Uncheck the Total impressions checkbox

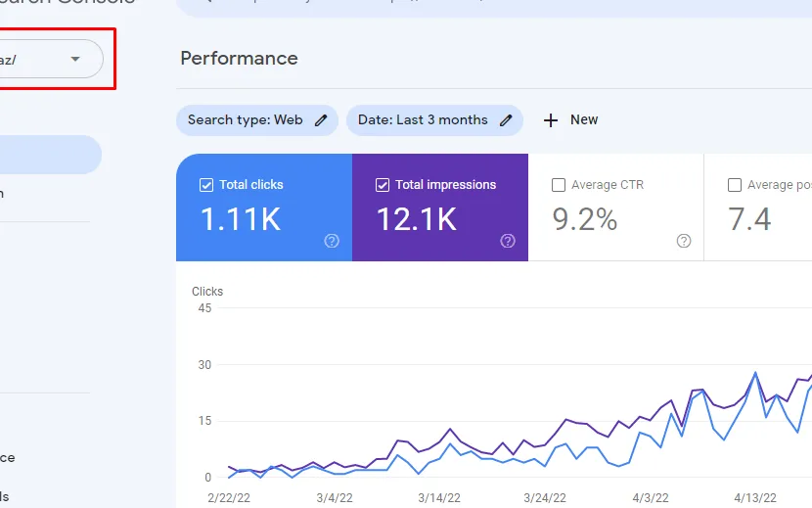383,185
